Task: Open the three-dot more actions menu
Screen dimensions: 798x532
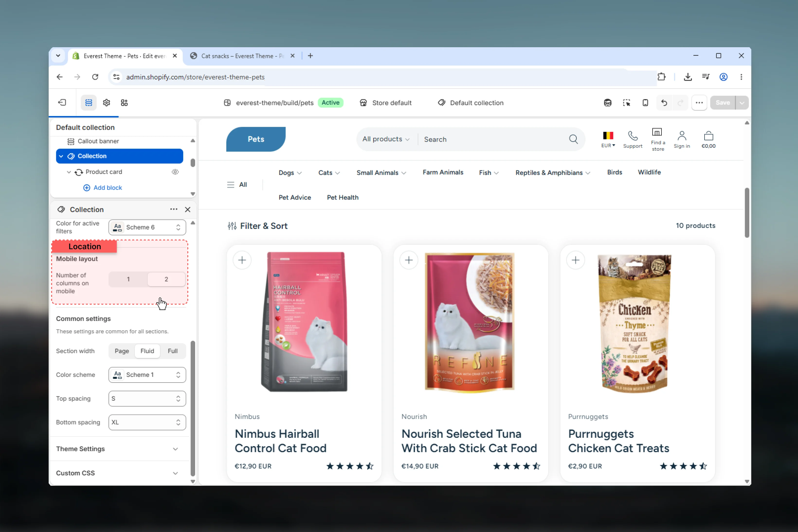Action: click(x=699, y=102)
